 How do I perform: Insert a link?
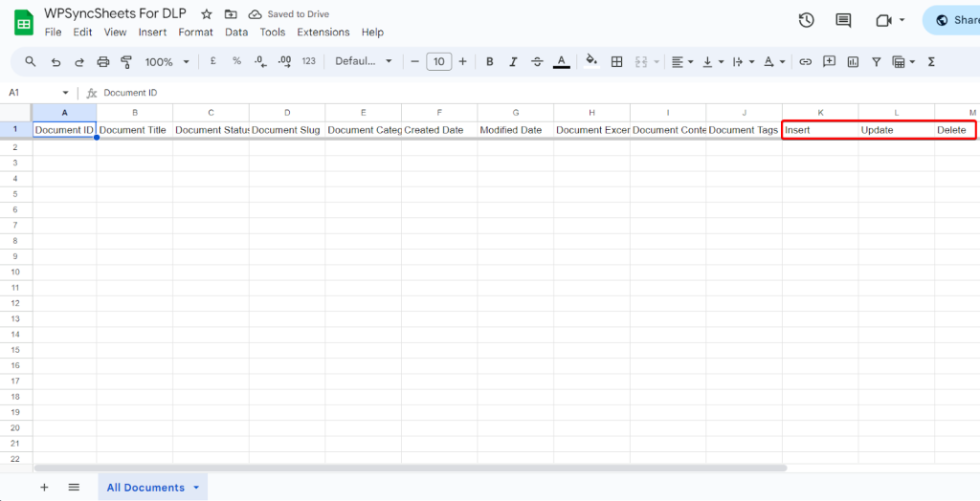click(x=806, y=61)
